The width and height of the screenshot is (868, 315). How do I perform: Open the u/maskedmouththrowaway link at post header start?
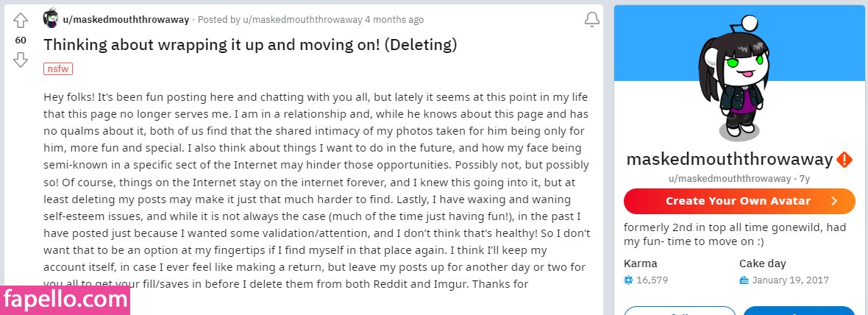click(127, 19)
